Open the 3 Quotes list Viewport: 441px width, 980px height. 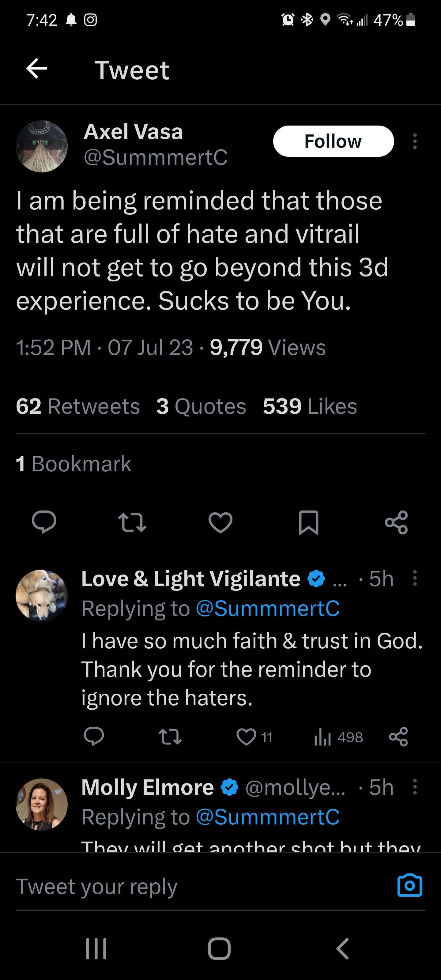coord(201,406)
